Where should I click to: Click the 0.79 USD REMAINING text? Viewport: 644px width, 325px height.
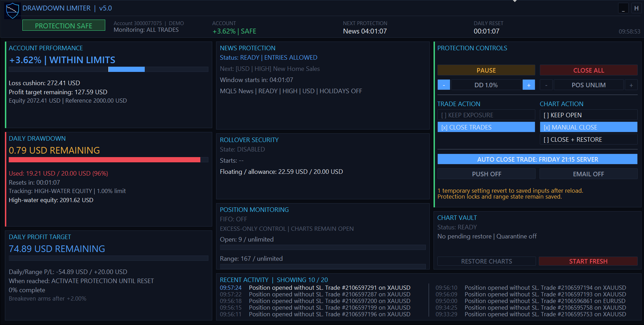coord(54,150)
